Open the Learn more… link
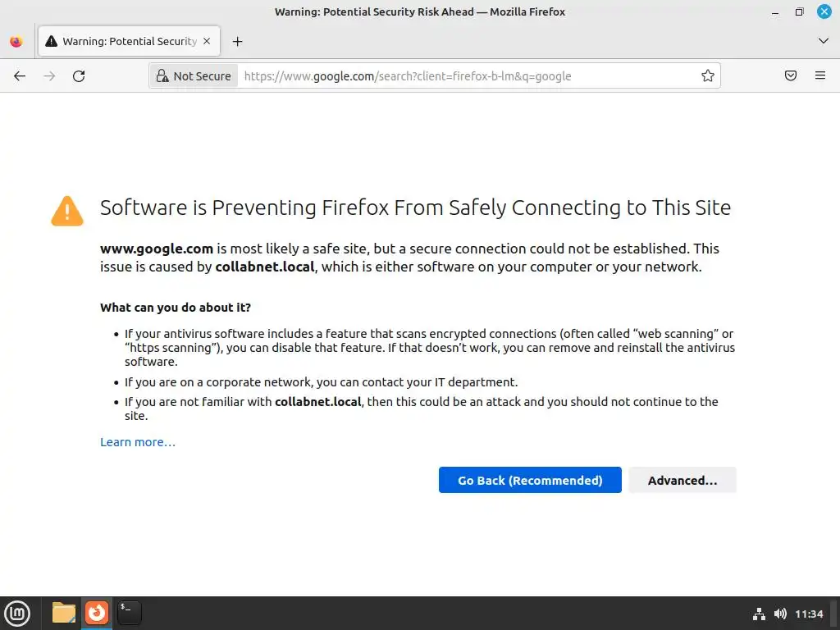 pyautogui.click(x=138, y=442)
